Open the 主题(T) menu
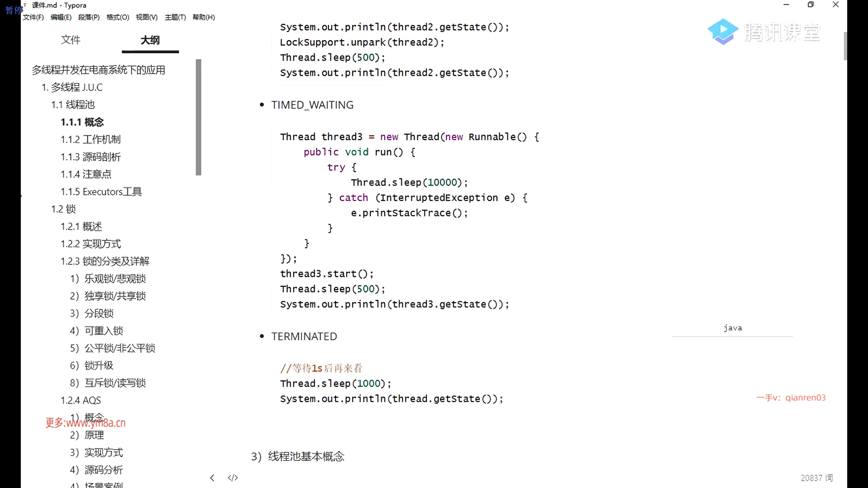The width and height of the screenshot is (868, 488). [x=175, y=17]
